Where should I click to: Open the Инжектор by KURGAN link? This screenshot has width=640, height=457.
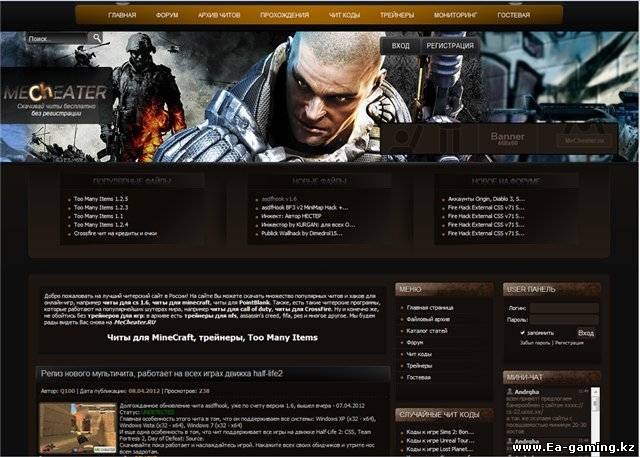click(x=308, y=225)
